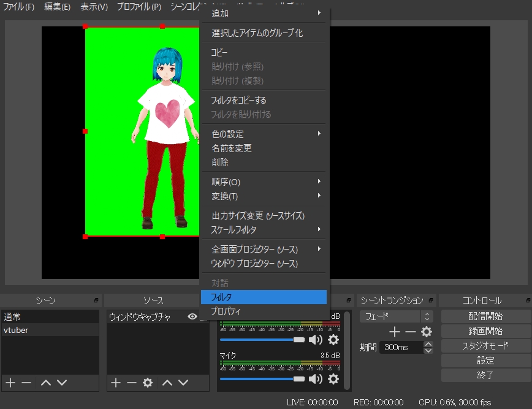Toggle visibility of ウィンドウキャプチャ source
The width and height of the screenshot is (532, 409).
[192, 316]
